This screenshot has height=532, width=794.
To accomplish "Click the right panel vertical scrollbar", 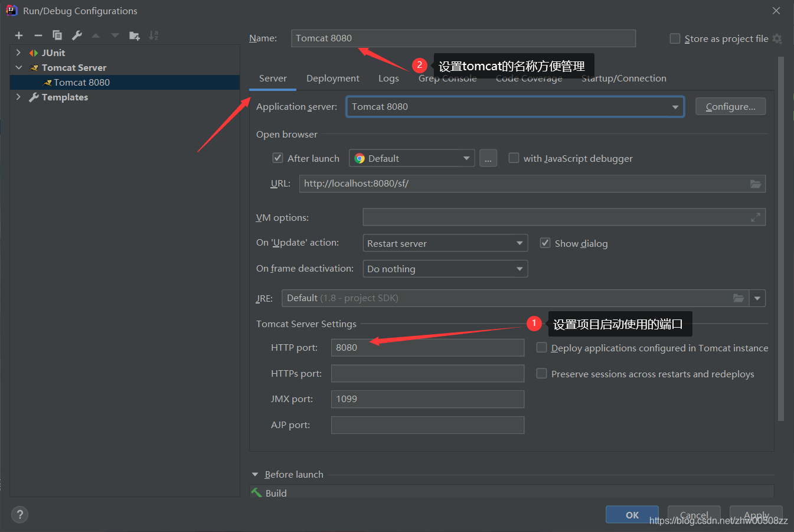I will [x=781, y=239].
